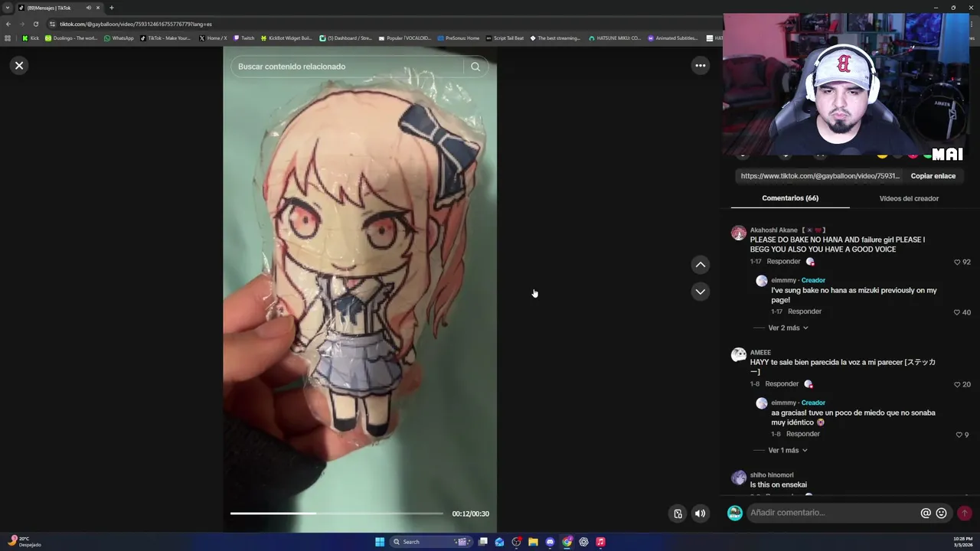Open TikTok - Make Your... bookmark
This screenshot has width=980, height=551.
[x=165, y=38]
